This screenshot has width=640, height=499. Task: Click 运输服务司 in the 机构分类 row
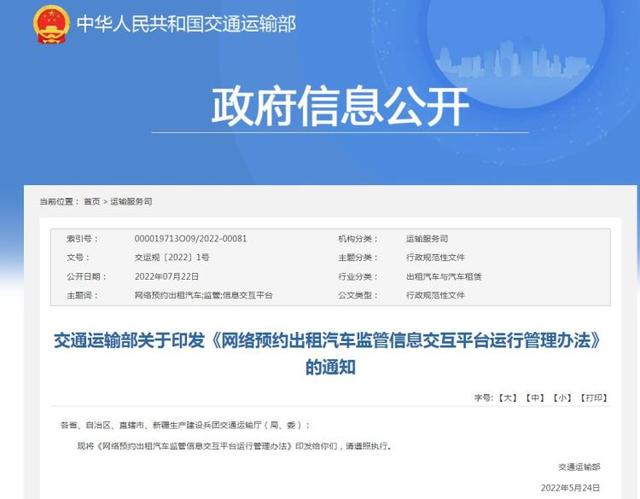427,240
